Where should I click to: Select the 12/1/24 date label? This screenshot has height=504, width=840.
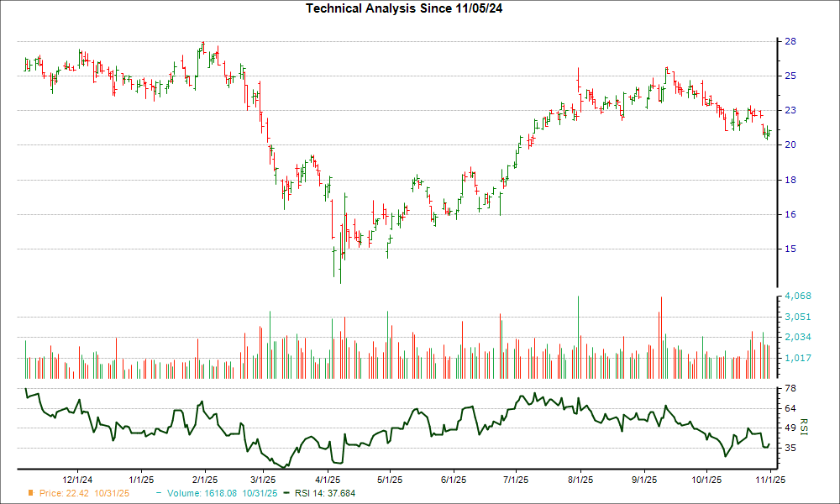(x=77, y=476)
